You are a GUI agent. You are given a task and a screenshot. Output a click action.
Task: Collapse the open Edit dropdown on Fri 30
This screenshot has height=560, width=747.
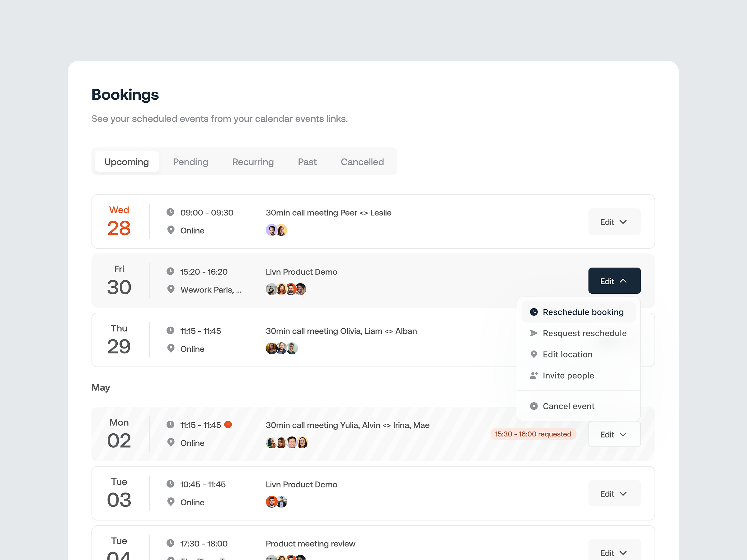pyautogui.click(x=614, y=281)
